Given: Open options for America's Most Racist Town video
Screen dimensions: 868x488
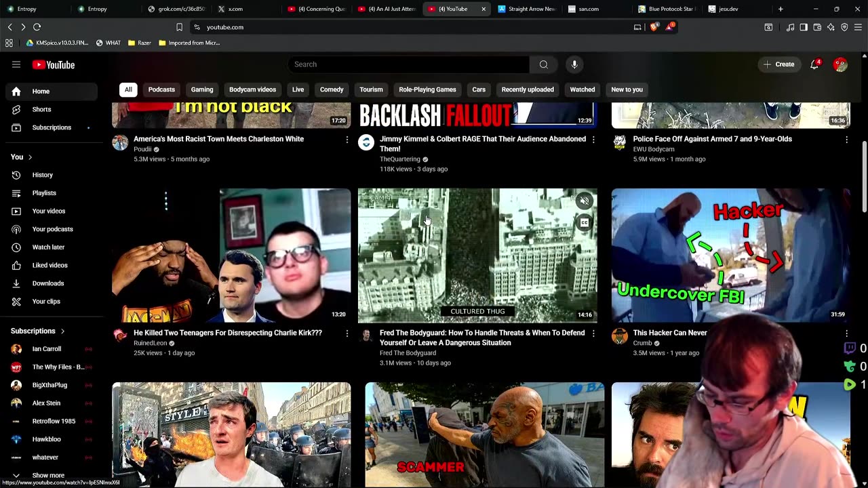Looking at the screenshot, I should 347,140.
